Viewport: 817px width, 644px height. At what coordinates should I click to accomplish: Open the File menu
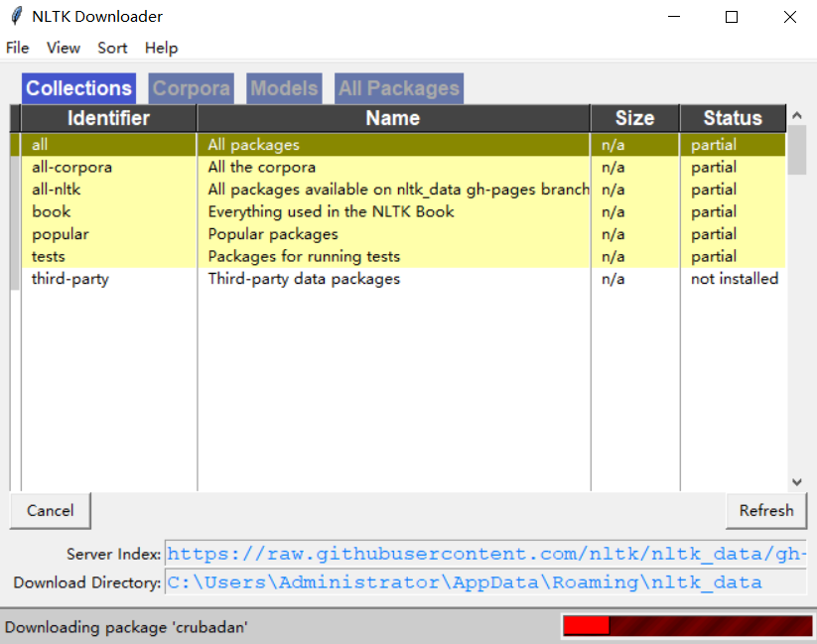click(x=18, y=48)
